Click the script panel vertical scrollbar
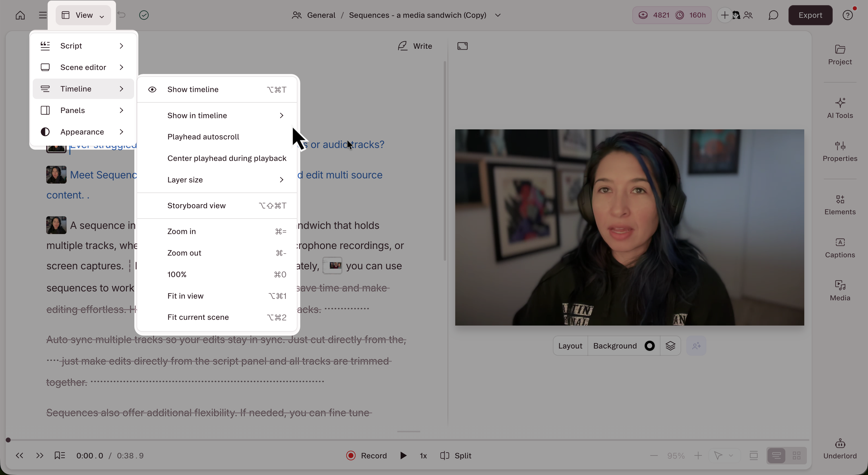Image resolution: width=868 pixels, height=475 pixels. point(445,161)
